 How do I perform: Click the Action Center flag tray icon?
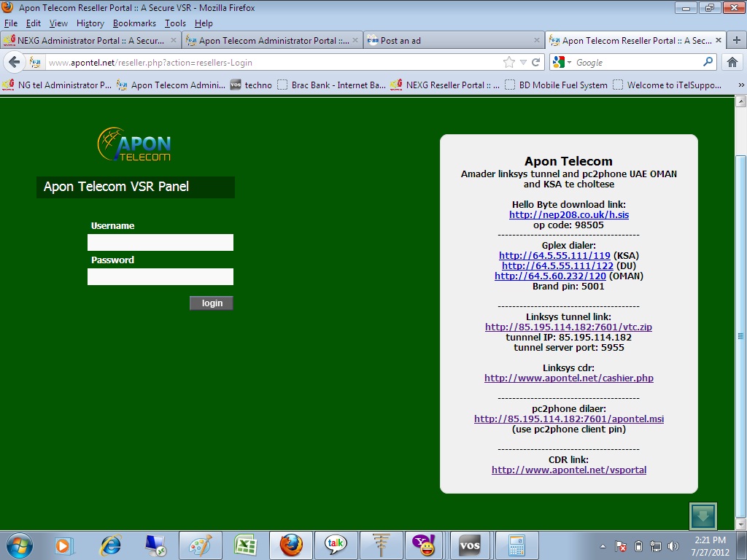click(620, 546)
